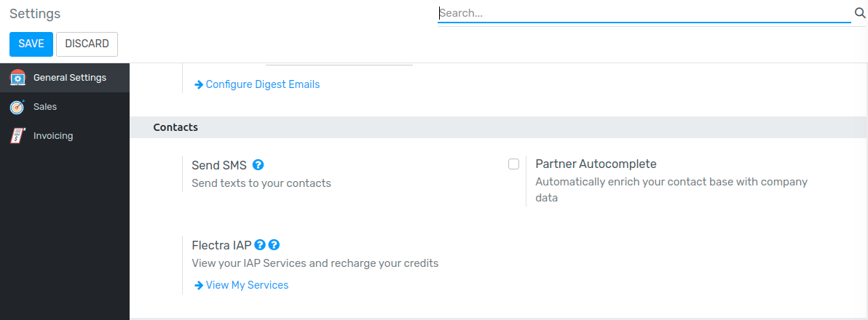
Task: Click arrow icon before Configure Digest Emails
Action: [199, 84]
